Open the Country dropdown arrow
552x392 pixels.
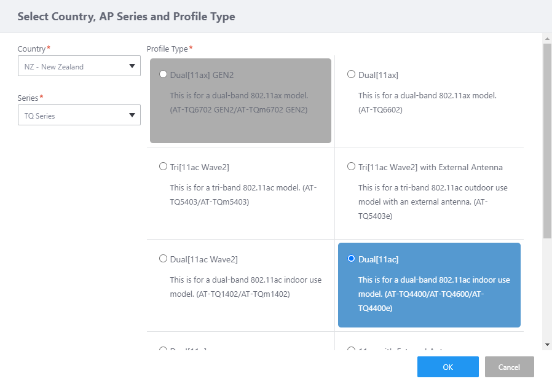point(132,66)
